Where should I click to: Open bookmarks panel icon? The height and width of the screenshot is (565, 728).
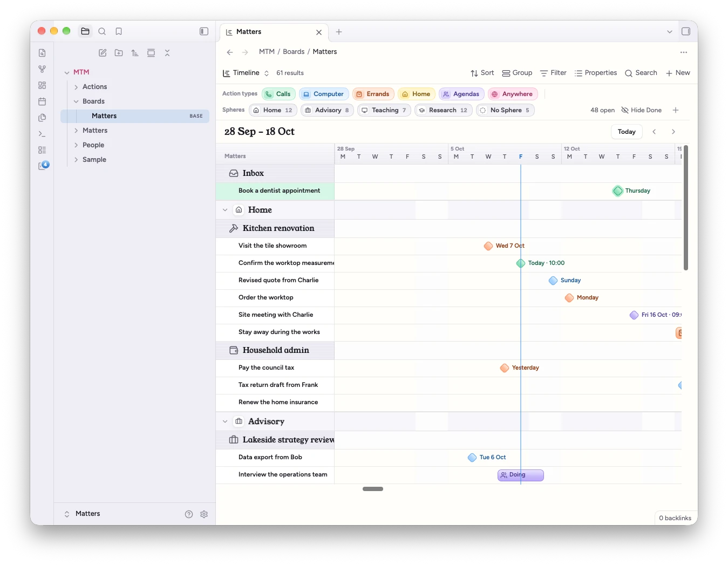119,31
